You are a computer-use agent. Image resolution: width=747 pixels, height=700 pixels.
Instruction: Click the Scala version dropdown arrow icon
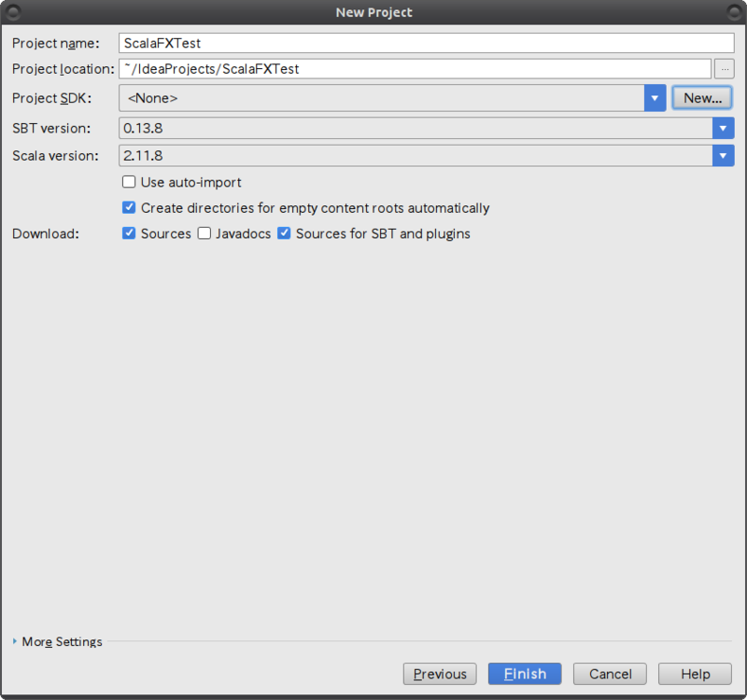tap(724, 155)
